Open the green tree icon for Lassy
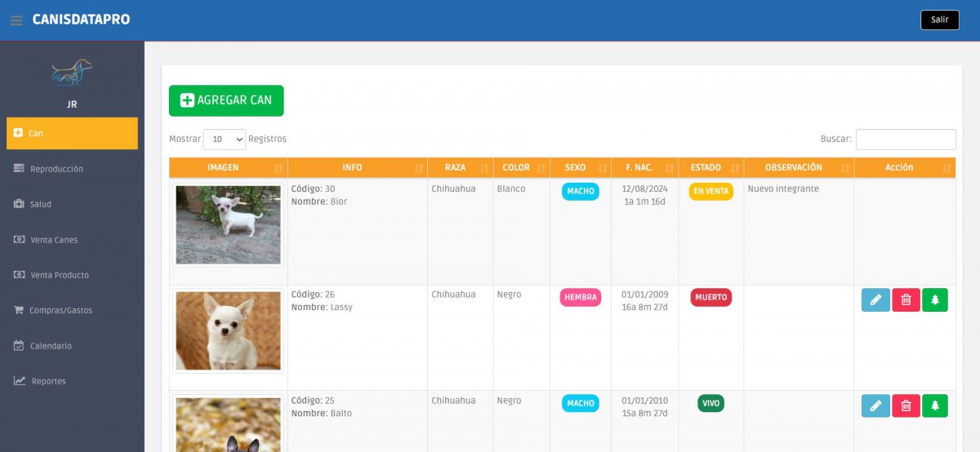 pos(935,300)
